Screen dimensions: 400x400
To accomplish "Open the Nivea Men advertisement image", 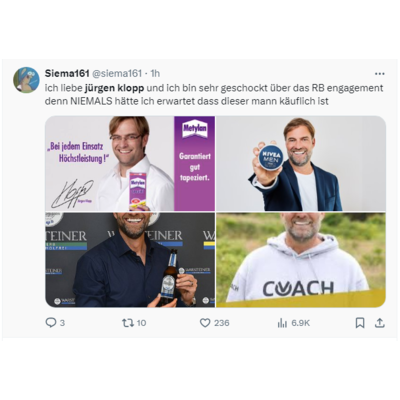I will point(301,163).
